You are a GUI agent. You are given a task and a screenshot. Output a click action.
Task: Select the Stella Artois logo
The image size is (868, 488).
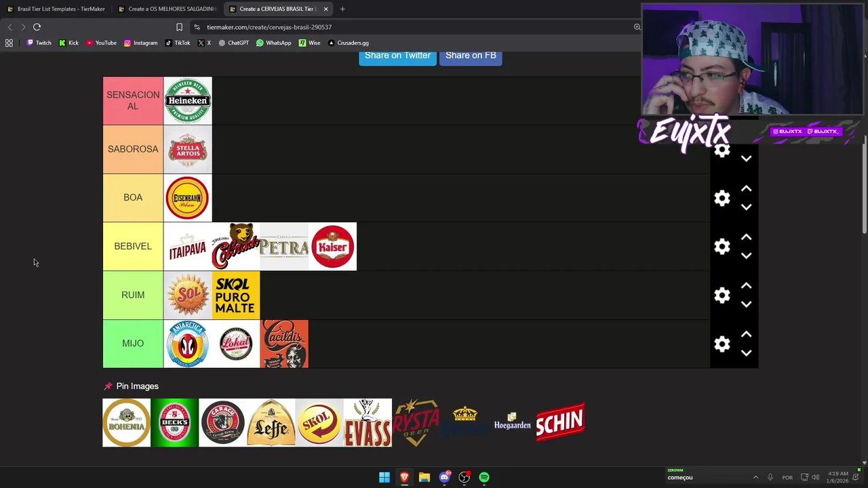pyautogui.click(x=188, y=149)
